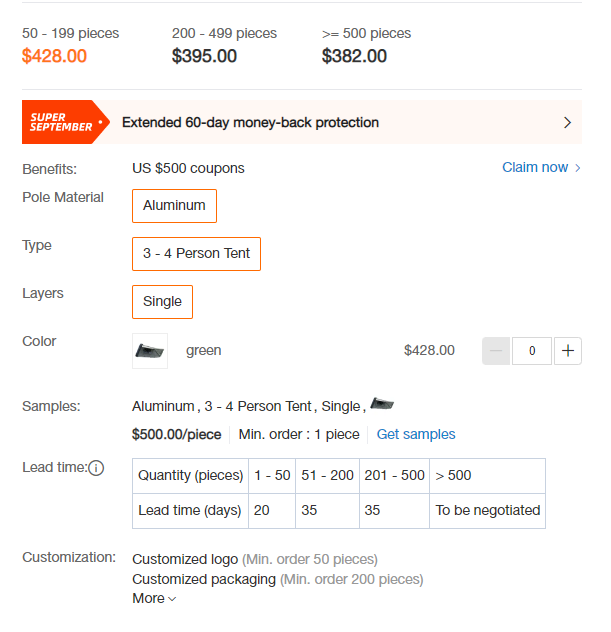Select the 200 - 499 pieces price tier
Screen dimensions: 611x632
224,45
